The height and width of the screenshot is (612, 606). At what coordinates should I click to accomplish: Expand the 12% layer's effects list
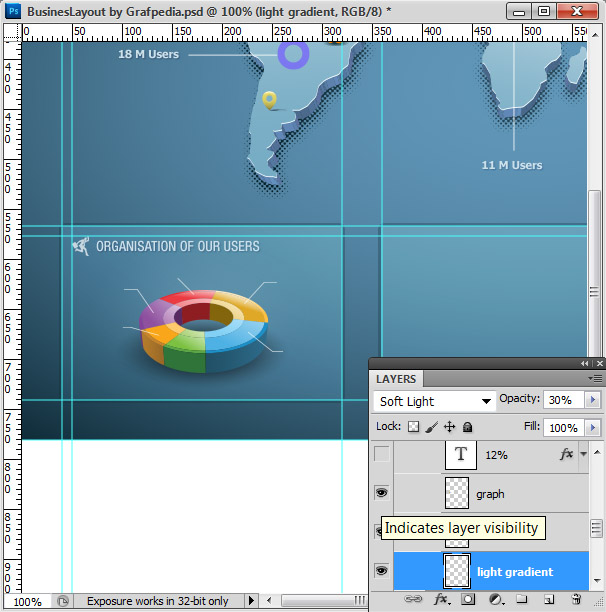click(583, 454)
